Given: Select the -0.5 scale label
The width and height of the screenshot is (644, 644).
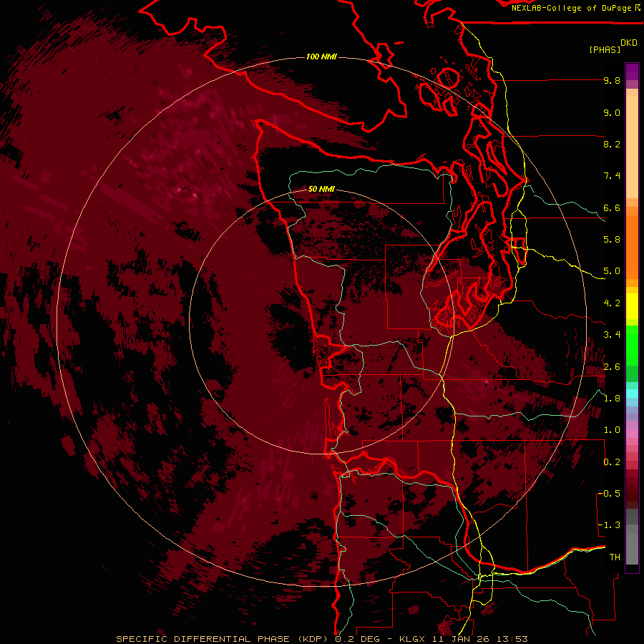Looking at the screenshot, I should 609,493.
